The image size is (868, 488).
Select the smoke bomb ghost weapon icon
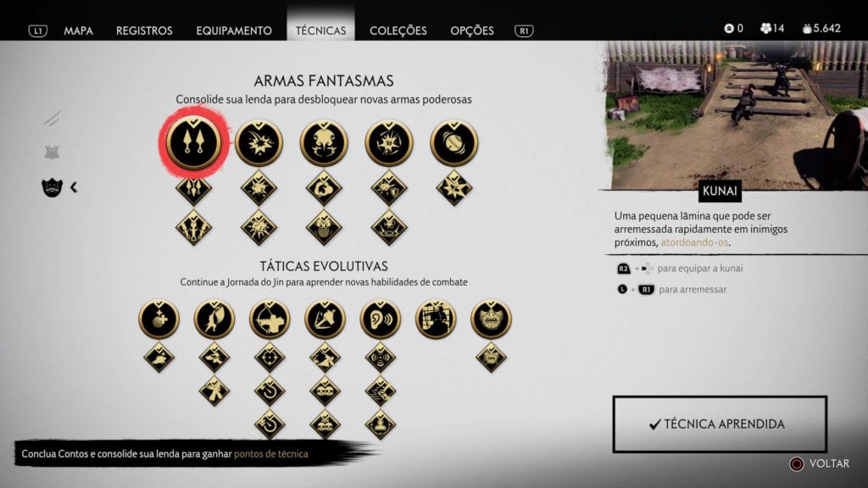(x=324, y=142)
